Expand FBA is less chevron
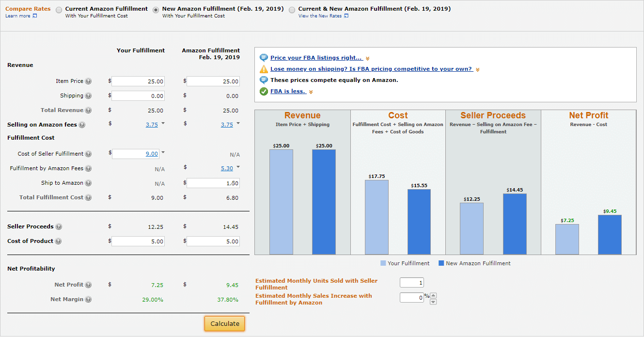The height and width of the screenshot is (337, 644). tap(311, 92)
